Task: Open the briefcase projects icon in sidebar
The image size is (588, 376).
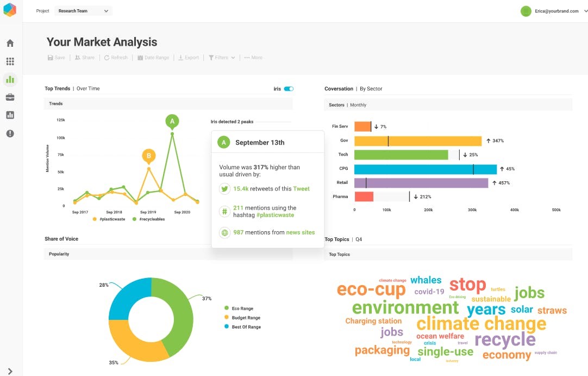Action: [x=10, y=98]
